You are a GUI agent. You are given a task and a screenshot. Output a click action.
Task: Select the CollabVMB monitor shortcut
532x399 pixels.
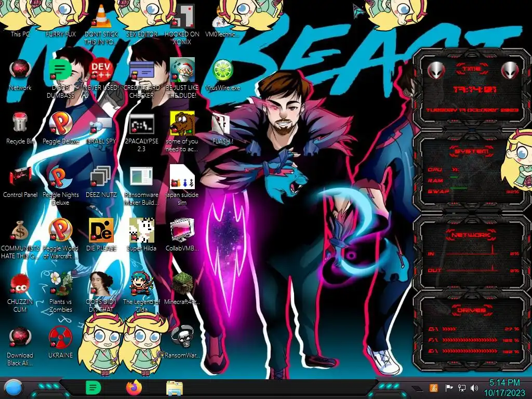(x=182, y=235)
